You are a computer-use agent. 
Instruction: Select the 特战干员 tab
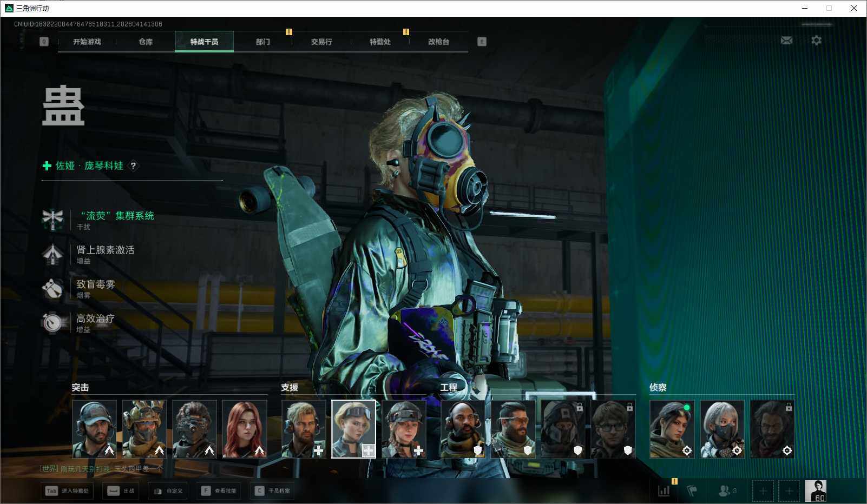204,42
